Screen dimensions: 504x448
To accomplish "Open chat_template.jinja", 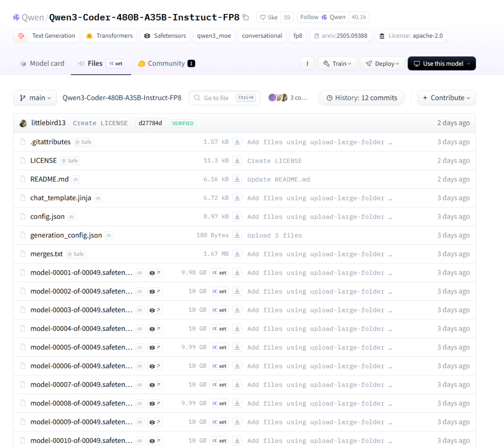I will point(61,198).
